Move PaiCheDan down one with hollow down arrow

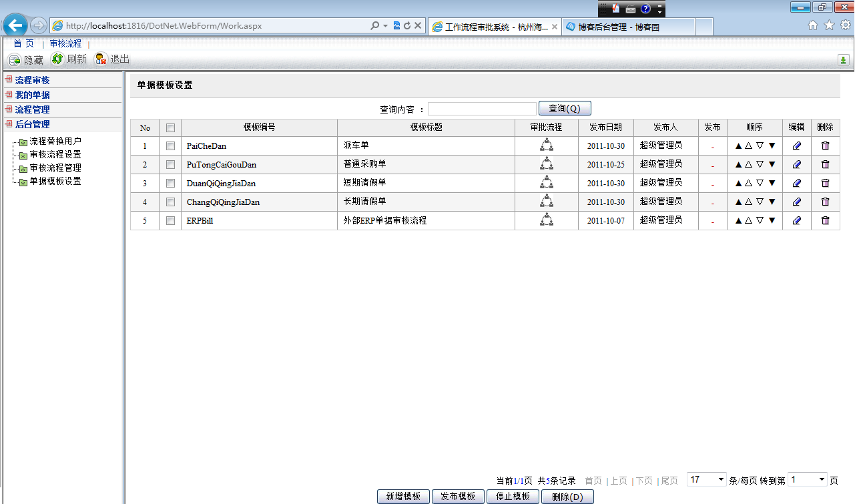click(x=760, y=146)
